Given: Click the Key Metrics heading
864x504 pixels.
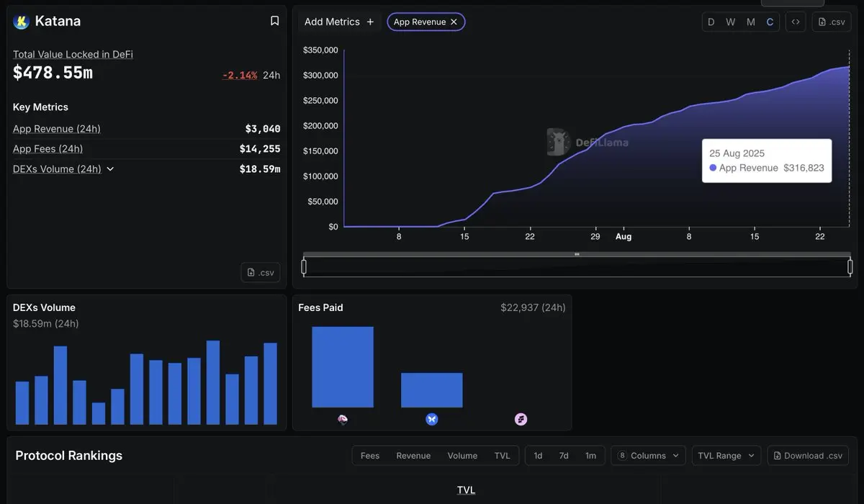Looking at the screenshot, I should click(x=40, y=107).
